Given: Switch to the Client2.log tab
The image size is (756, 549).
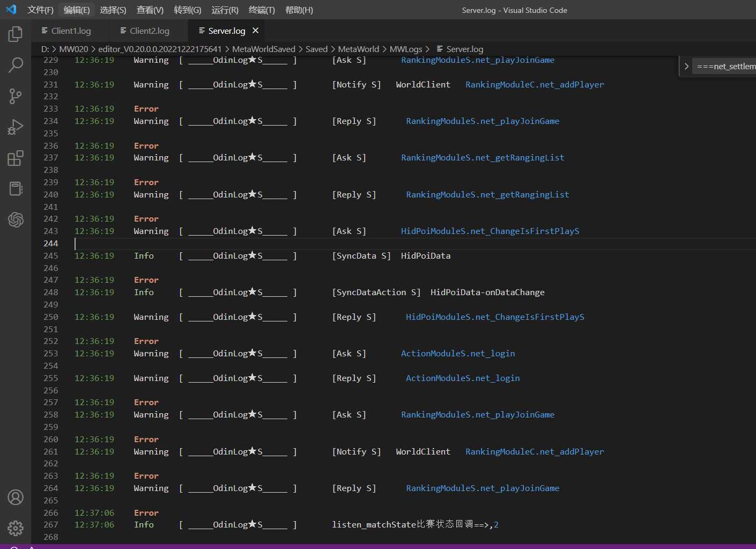Looking at the screenshot, I should tap(149, 31).
